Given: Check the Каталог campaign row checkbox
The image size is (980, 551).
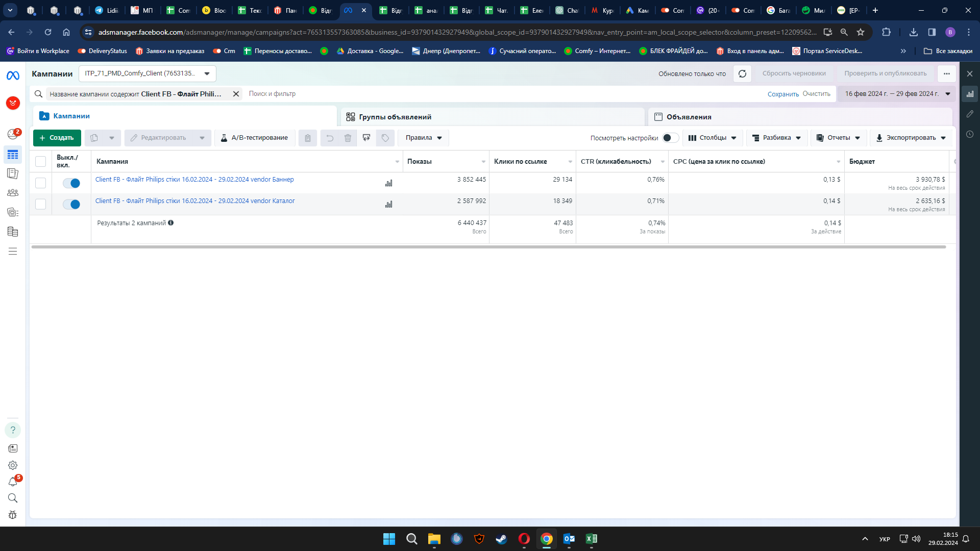Looking at the screenshot, I should coord(40,205).
